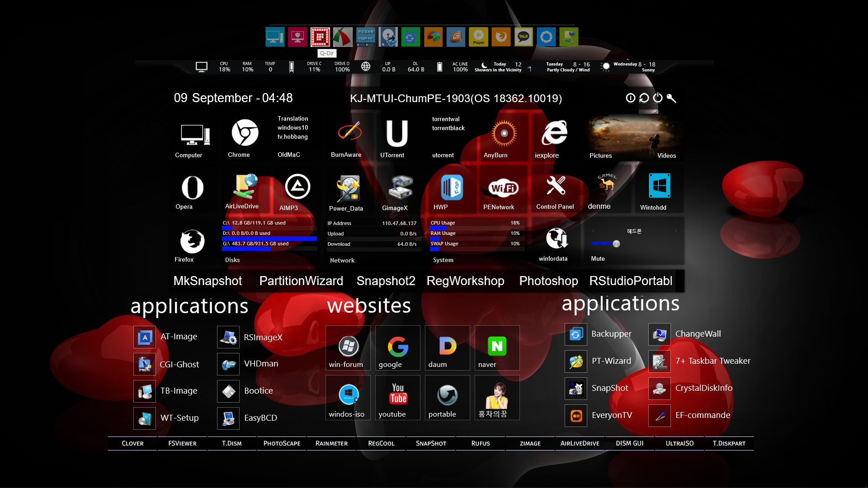This screenshot has width=868, height=488.
Task: Click the power shutdown icon near the title
Action: [x=658, y=98]
